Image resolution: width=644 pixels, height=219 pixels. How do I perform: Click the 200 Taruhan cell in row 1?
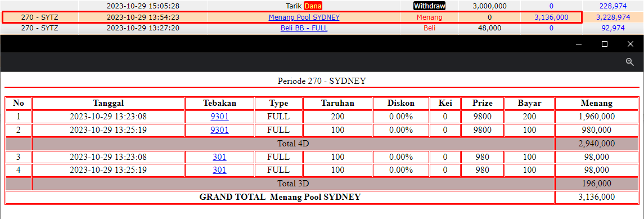pos(337,117)
